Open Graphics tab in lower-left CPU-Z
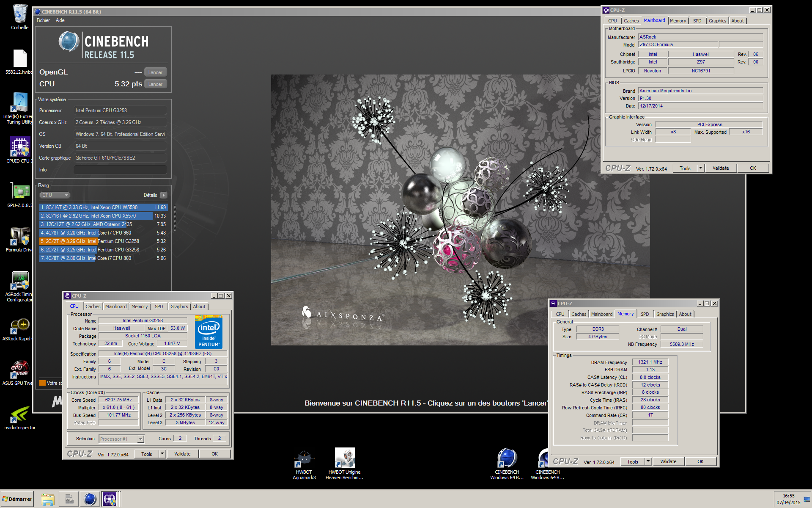The width and height of the screenshot is (812, 508). (179, 306)
